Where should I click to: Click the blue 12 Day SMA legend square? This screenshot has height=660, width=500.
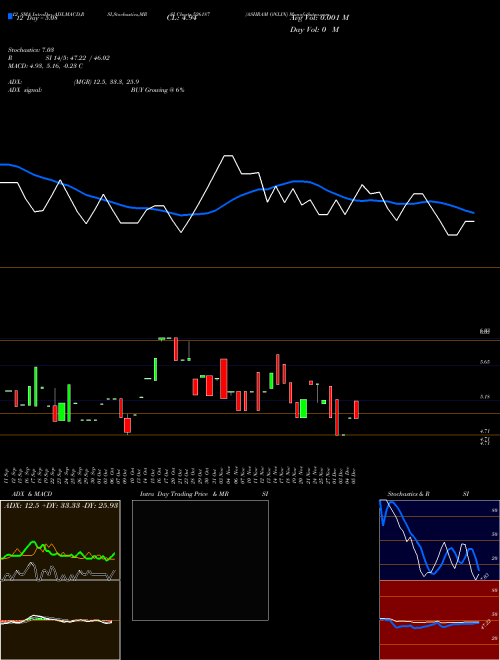10,16
